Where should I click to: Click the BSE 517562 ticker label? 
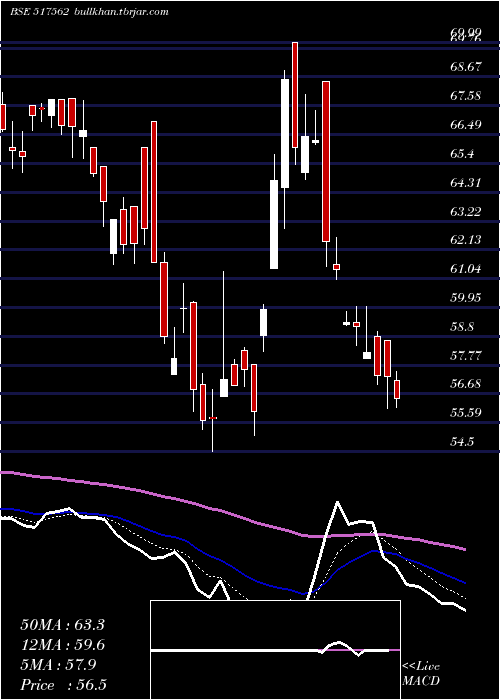click(39, 12)
